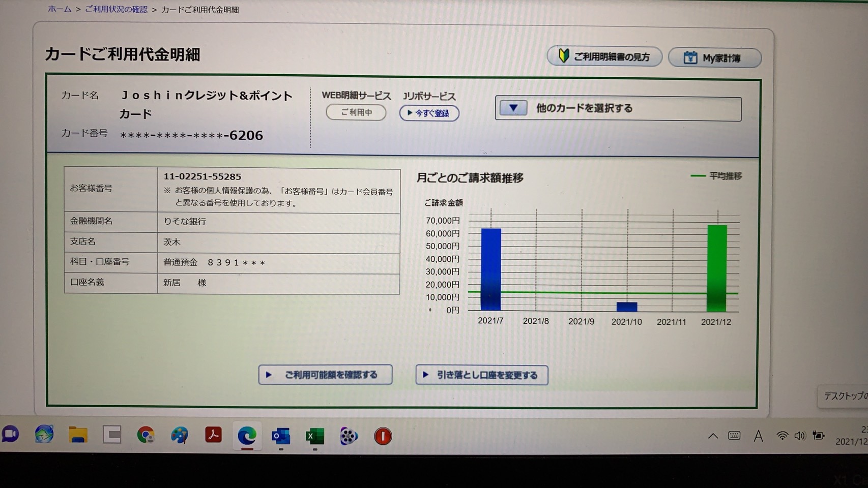Image resolution: width=868 pixels, height=488 pixels.
Task: Click the customer number 11-02251-55285
Action: pos(202,176)
